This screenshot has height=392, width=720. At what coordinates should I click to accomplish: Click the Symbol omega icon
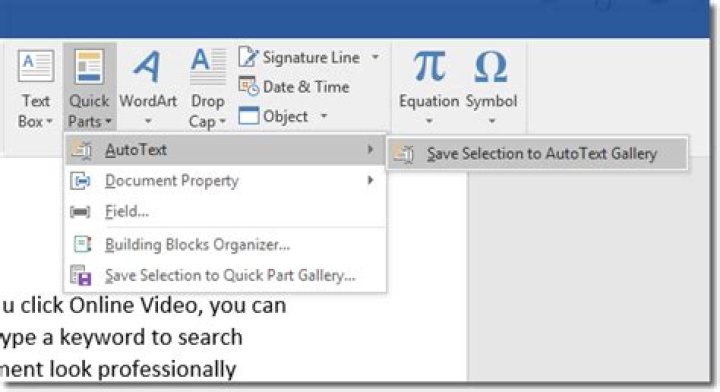pyautogui.click(x=491, y=67)
